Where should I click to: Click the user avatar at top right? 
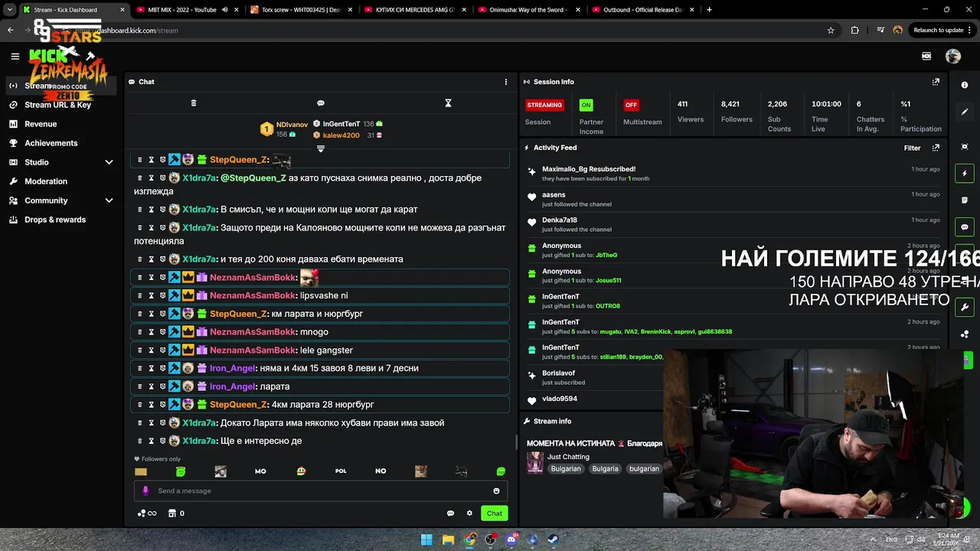953,56
